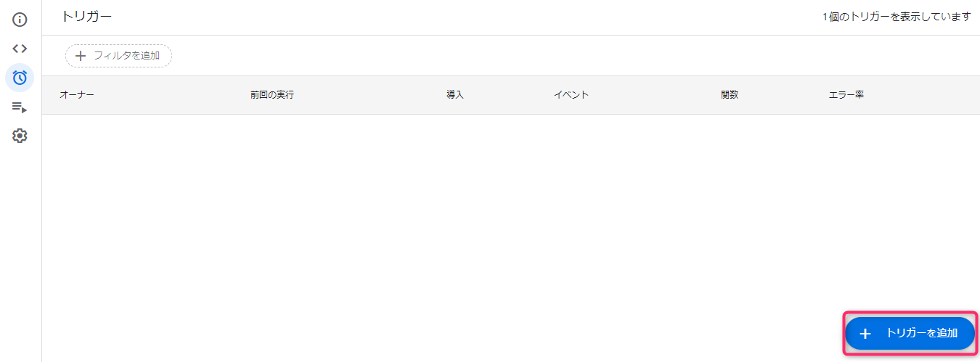Image resolution: width=980 pixels, height=362 pixels.
Task: Click the blank filter bar beside フィルタを追加
Action: [x=573, y=56]
